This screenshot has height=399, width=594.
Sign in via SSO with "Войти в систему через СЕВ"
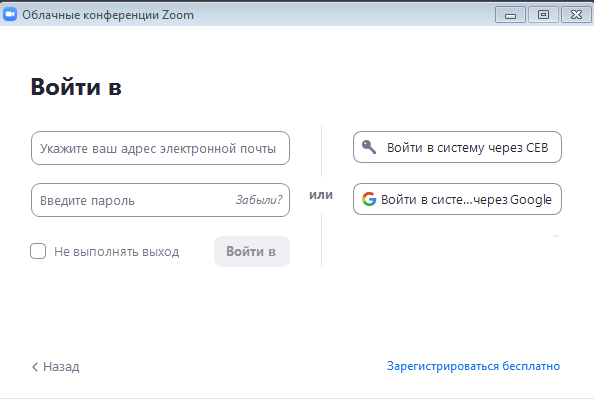[457, 147]
